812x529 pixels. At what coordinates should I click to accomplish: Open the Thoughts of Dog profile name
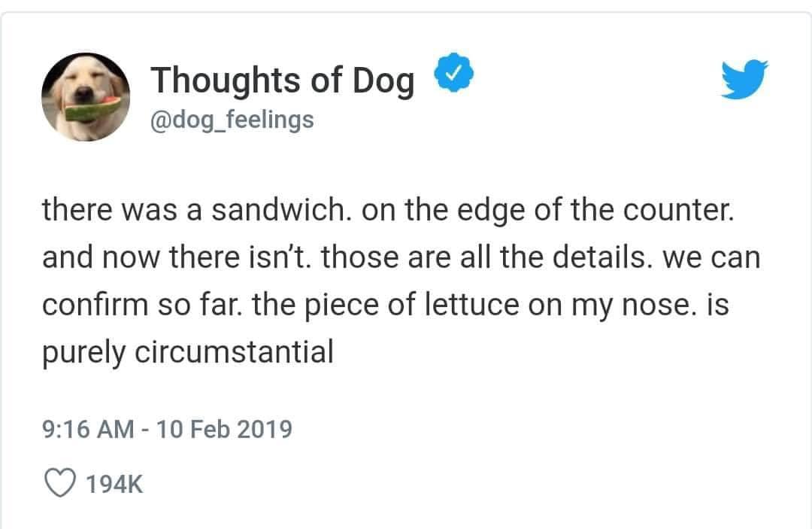pos(282,80)
